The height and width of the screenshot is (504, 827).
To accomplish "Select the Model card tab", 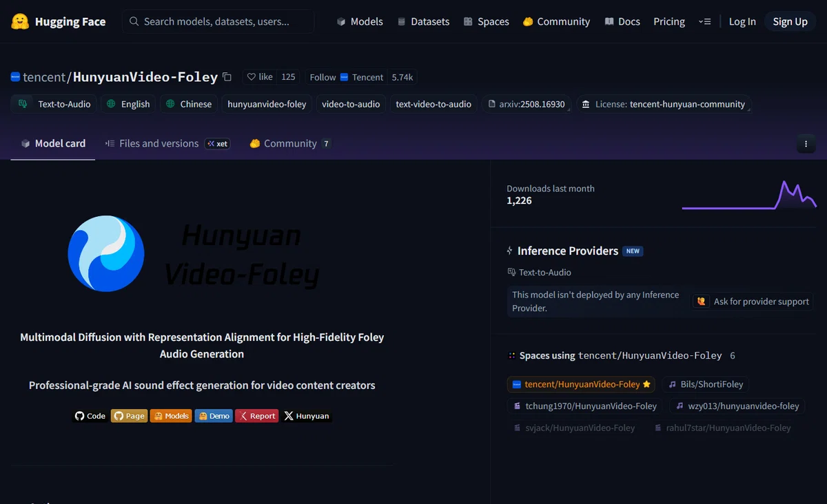I will click(x=53, y=144).
